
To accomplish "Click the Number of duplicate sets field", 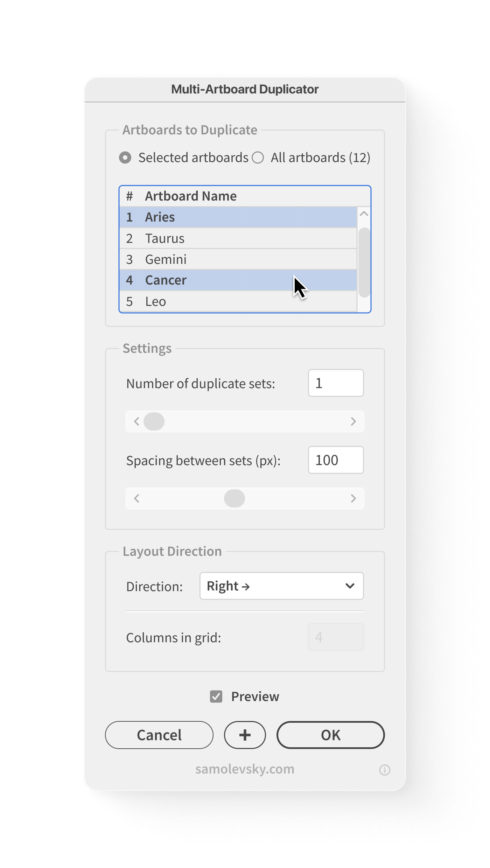I will click(336, 383).
